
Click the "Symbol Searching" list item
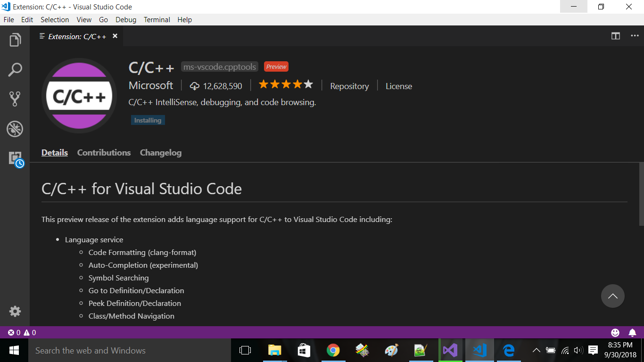click(119, 278)
